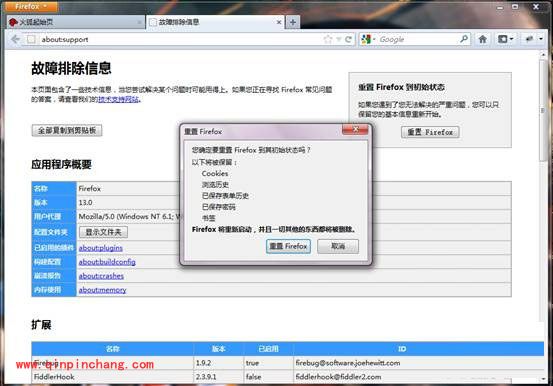Click 取消 in the reset dialog
Screen dimensions: 553x386
coord(338,246)
